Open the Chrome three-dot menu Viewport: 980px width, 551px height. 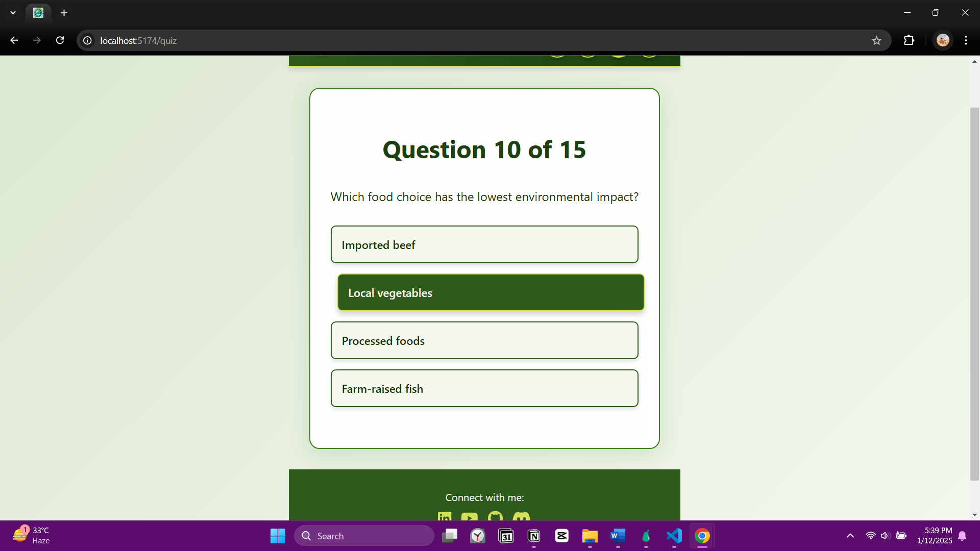click(966, 40)
